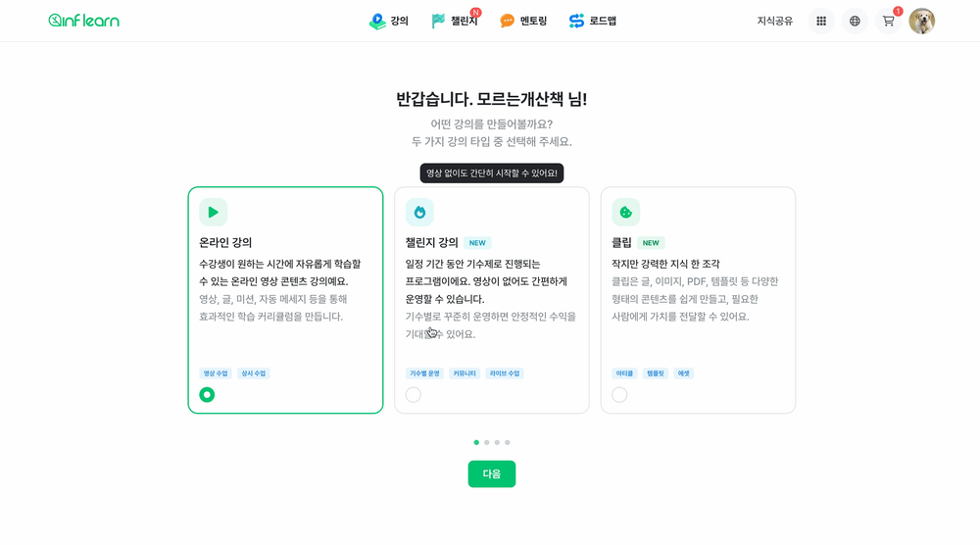Open the shopping cart icon
The image size is (980, 545).
888,22
